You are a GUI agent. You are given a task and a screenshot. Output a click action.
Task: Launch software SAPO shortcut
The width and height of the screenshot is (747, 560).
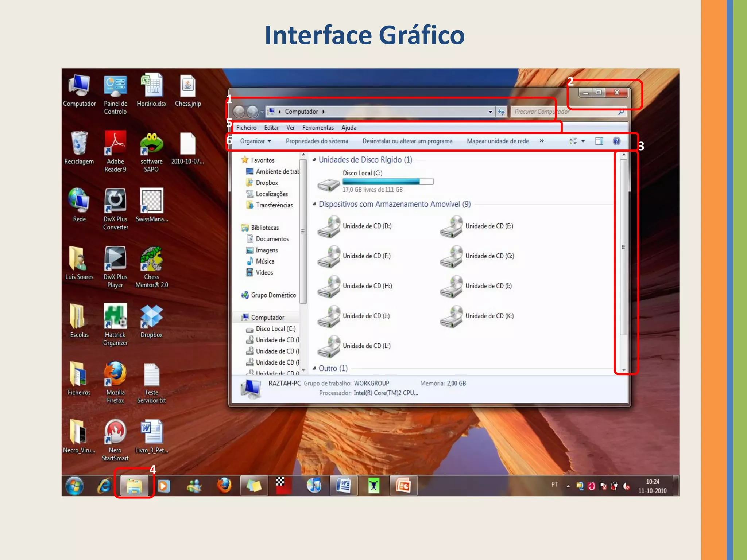pyautogui.click(x=151, y=152)
